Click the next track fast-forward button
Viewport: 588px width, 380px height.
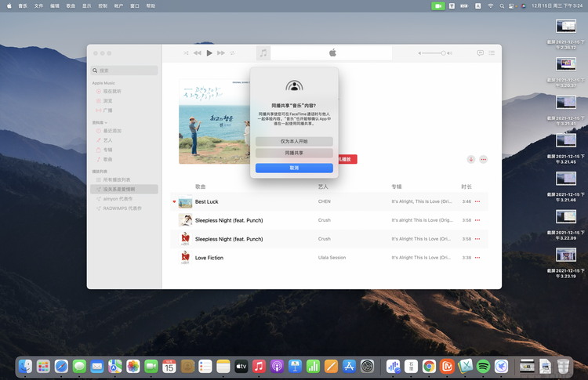tap(221, 52)
